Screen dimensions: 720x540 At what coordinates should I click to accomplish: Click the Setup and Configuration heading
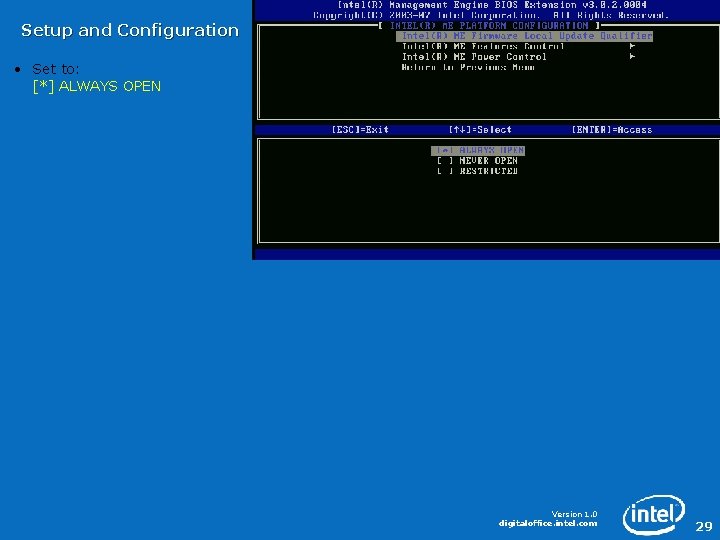pyautogui.click(x=130, y=30)
